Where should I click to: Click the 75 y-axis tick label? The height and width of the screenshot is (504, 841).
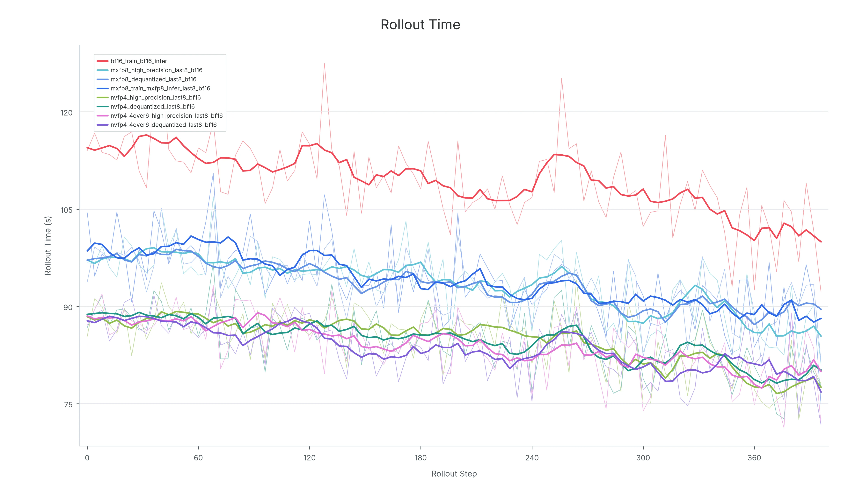[68, 404]
